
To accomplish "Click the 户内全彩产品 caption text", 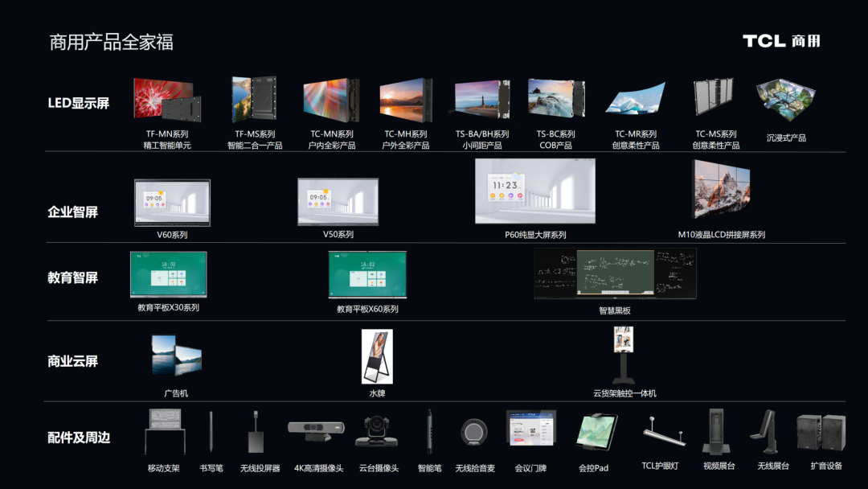I will [x=332, y=145].
